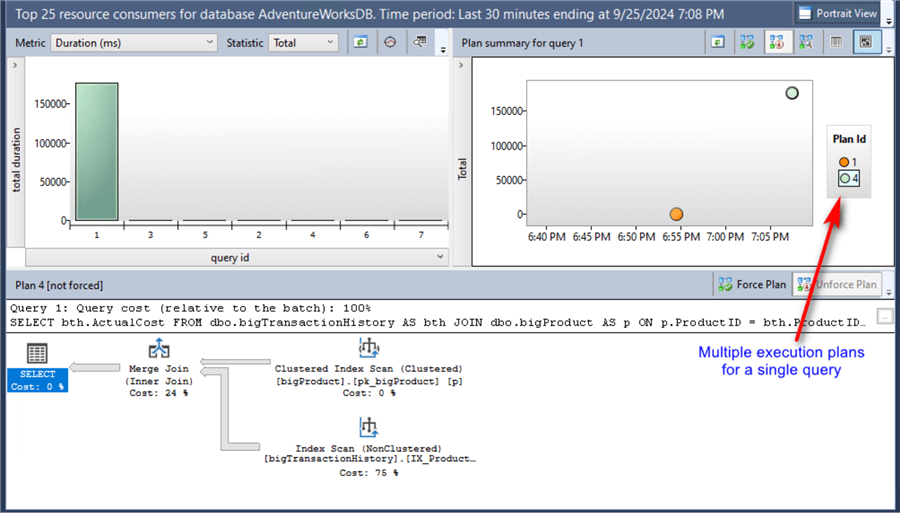Click '[bigTransactionHistory].[IX_Product…' label
Image resolution: width=900 pixels, height=513 pixels.
[370, 459]
